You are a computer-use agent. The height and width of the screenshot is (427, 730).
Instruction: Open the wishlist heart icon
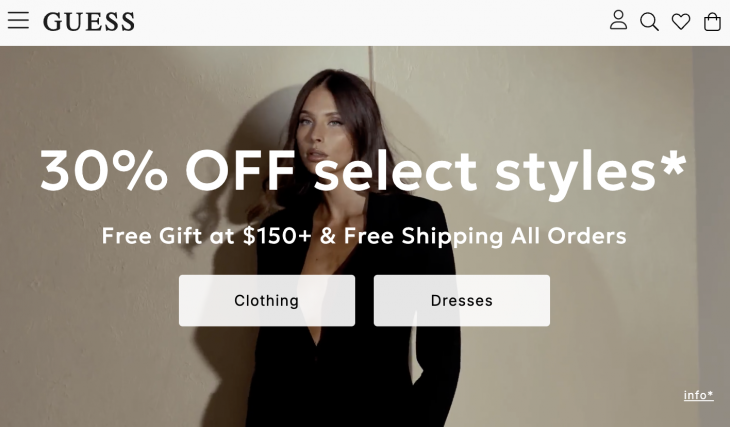click(x=681, y=21)
